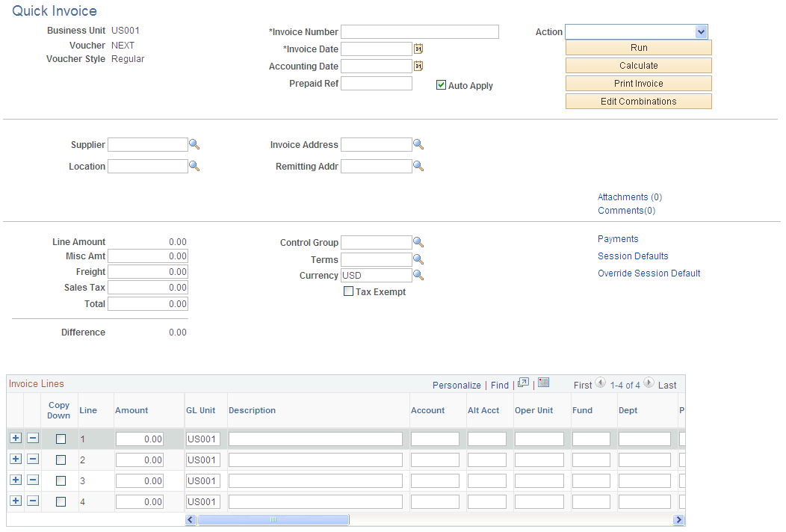This screenshot has width=786, height=532.
Task: Open the Control Group lookup
Action: click(x=418, y=242)
